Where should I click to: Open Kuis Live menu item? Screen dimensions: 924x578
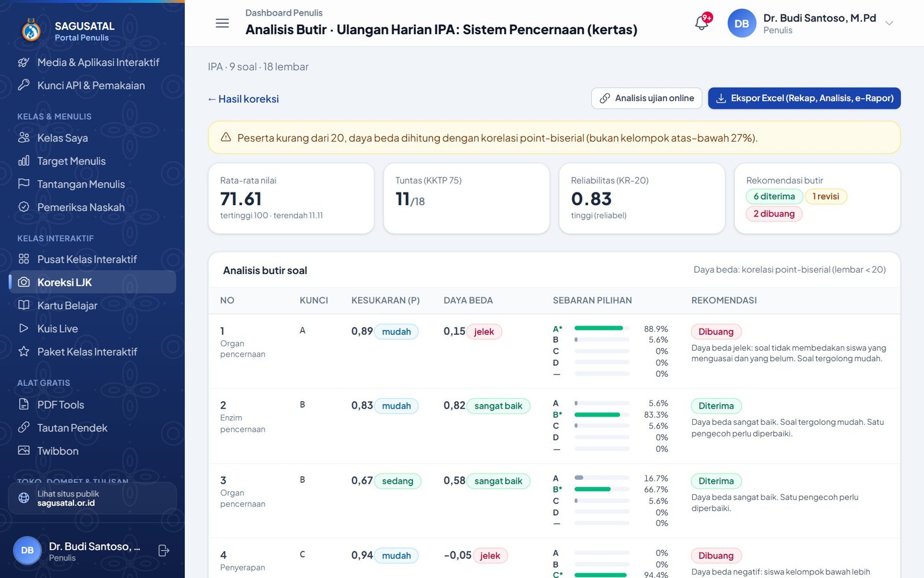click(92, 328)
